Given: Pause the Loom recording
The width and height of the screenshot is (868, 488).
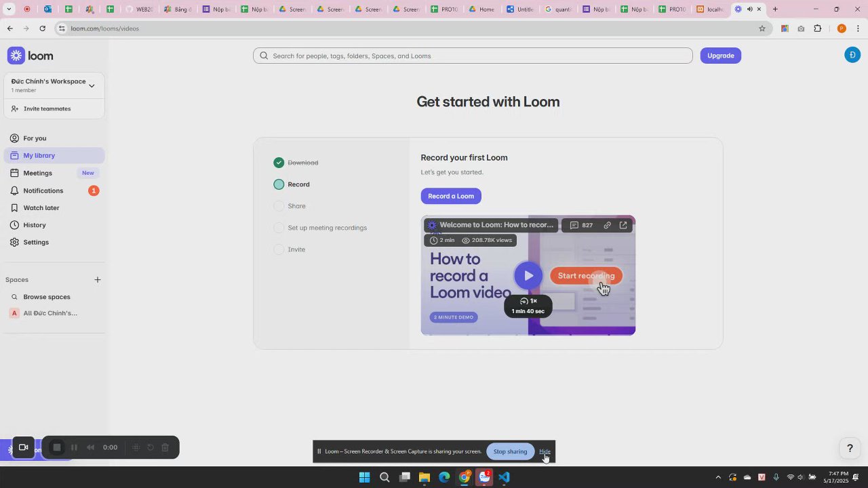Looking at the screenshot, I should point(74,447).
